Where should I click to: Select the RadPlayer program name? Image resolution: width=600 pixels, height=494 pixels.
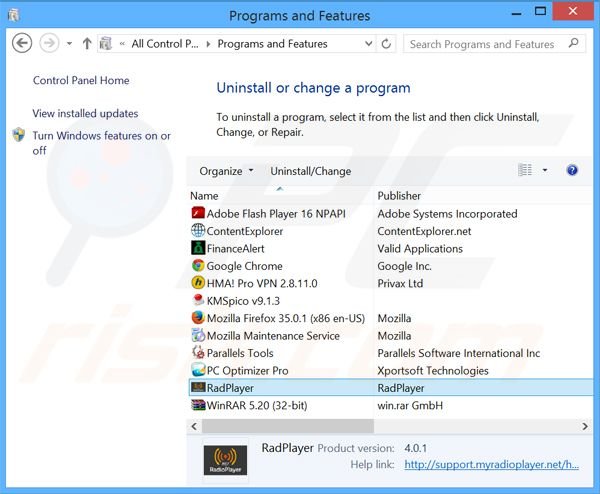(x=230, y=388)
